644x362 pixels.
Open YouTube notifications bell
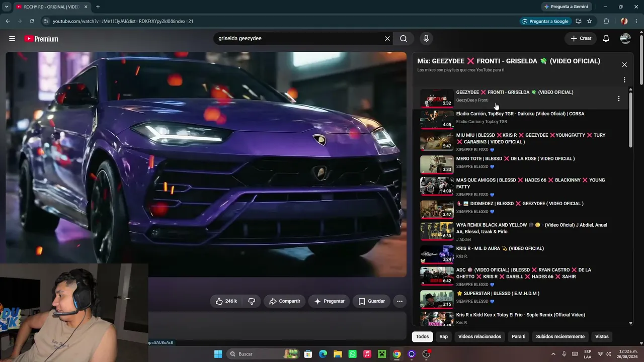coord(606,39)
